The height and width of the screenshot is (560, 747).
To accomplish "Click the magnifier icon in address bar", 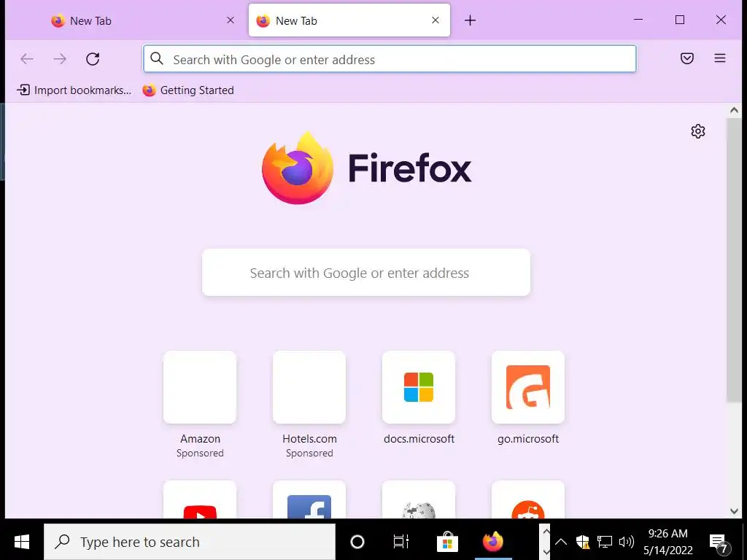I will pos(157,58).
